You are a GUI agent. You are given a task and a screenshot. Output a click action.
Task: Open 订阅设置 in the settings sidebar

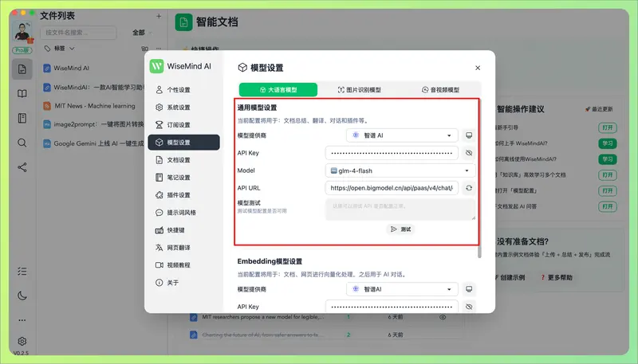178,125
